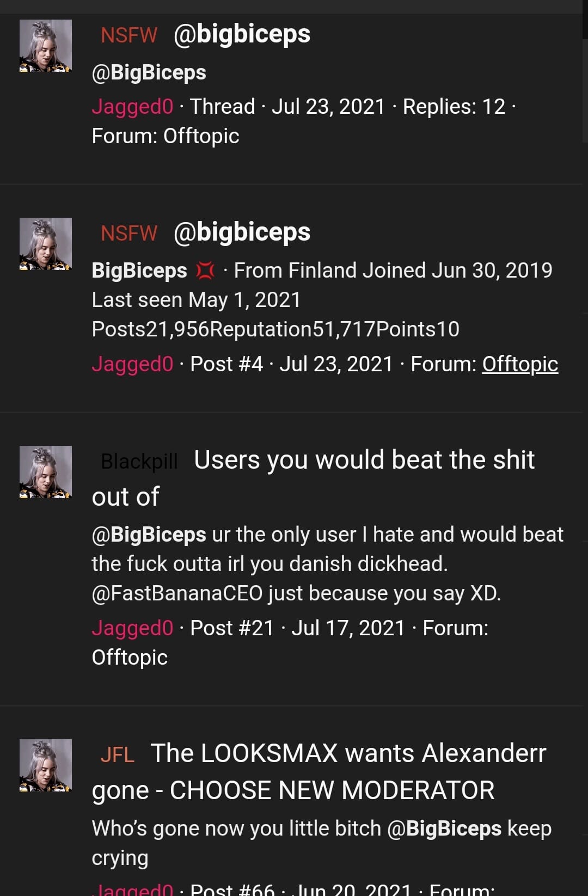Click the JFL prefix tag
The height and width of the screenshot is (896, 588).
(x=118, y=755)
